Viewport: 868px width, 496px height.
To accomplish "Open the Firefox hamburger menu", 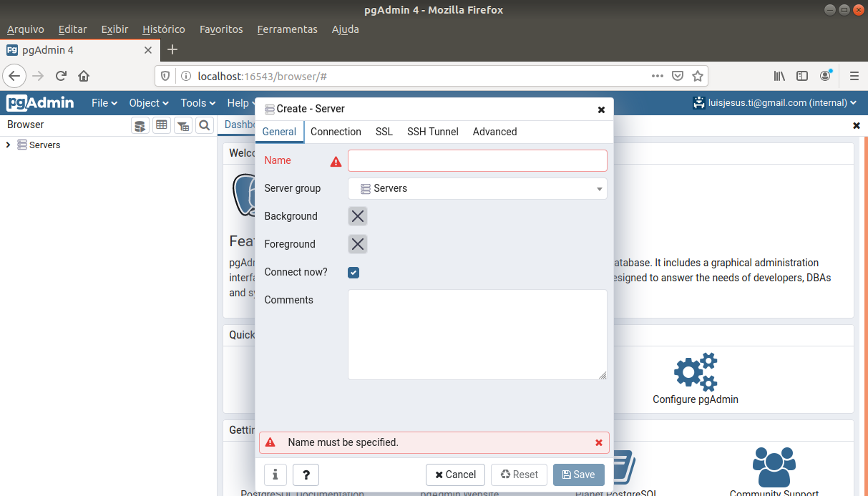I will point(854,76).
